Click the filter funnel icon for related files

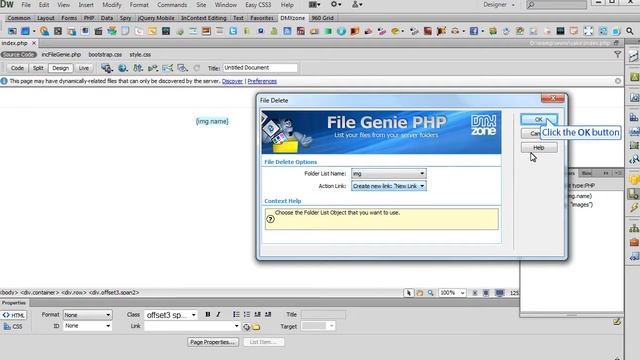coord(618,54)
